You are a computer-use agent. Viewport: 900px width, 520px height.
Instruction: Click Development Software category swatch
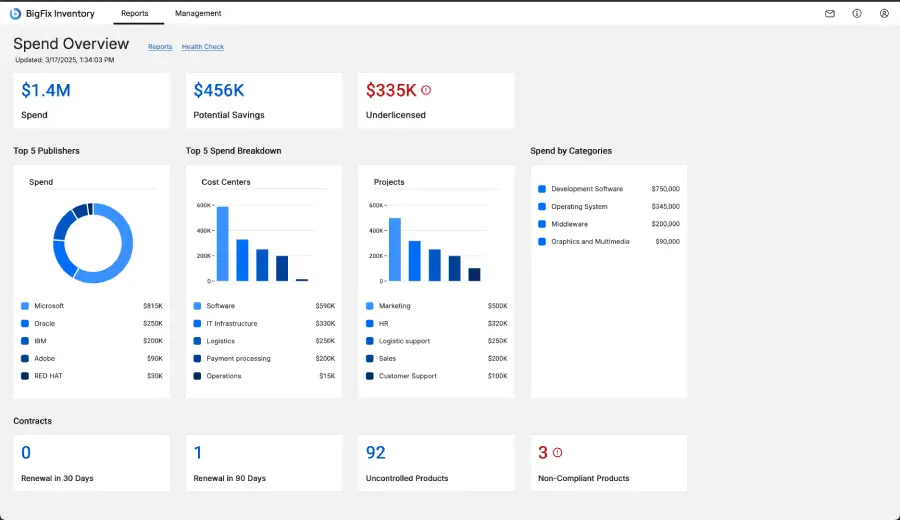542,189
